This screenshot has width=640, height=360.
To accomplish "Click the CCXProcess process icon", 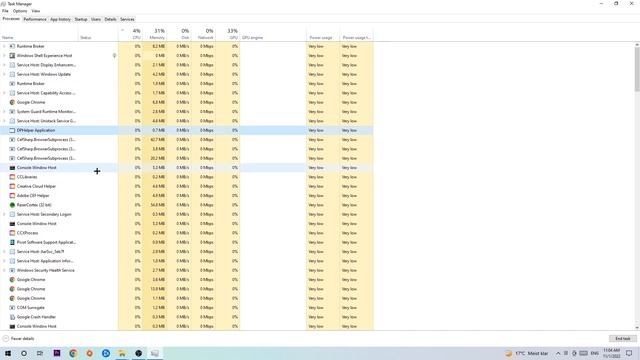I will coord(12,233).
